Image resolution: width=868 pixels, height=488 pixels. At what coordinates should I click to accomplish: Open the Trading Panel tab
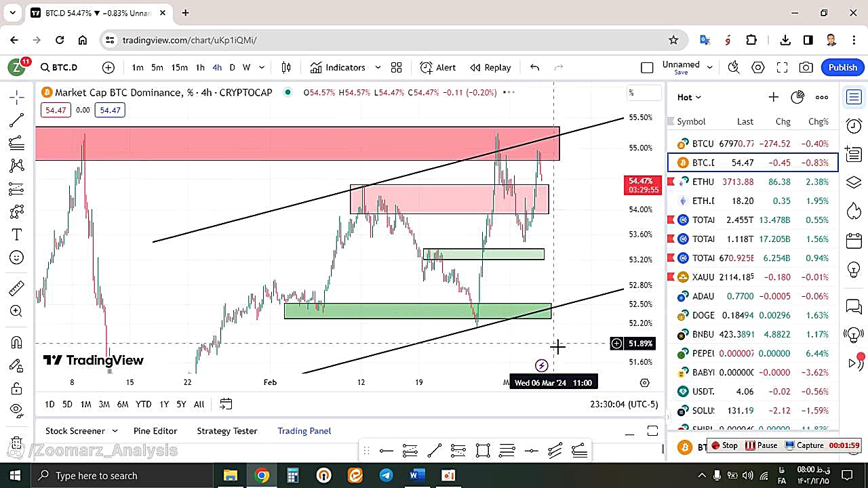tap(304, 431)
